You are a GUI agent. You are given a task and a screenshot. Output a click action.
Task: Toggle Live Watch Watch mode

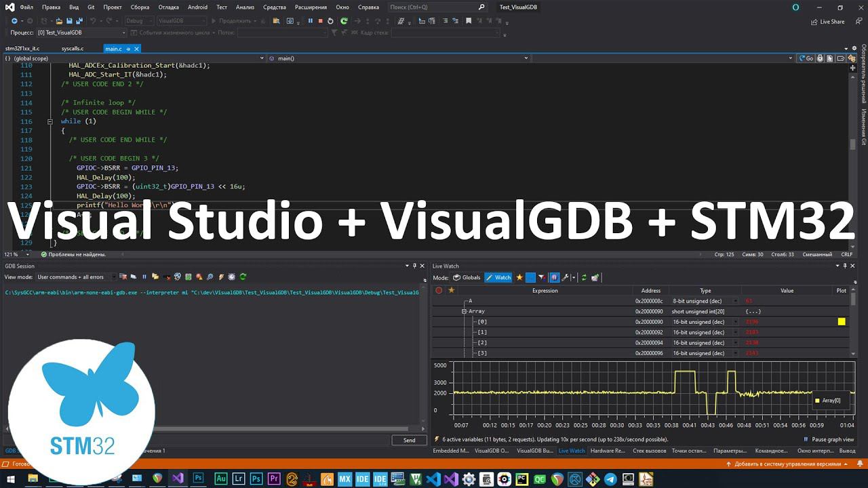click(x=498, y=277)
